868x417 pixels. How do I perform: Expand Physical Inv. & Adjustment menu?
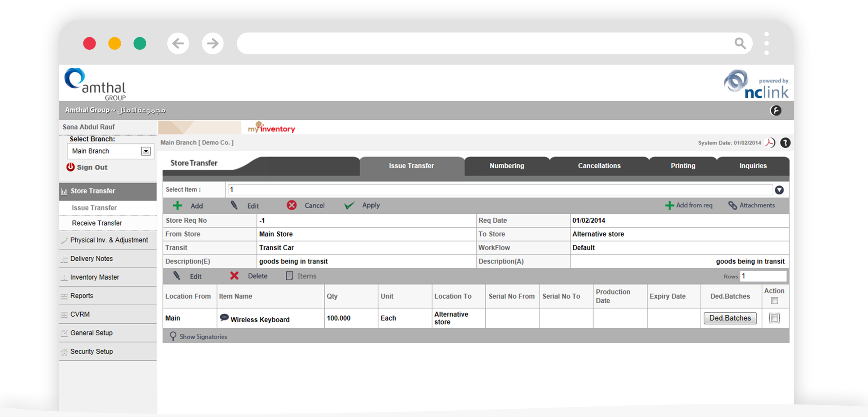click(x=109, y=240)
